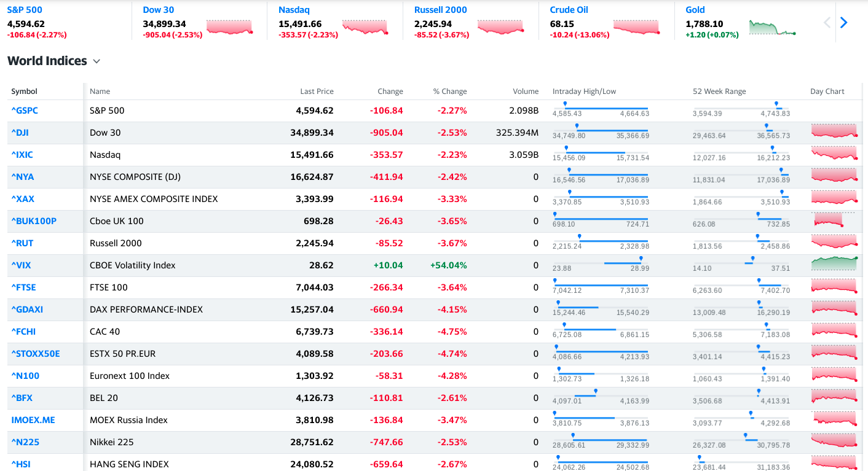The height and width of the screenshot is (471, 868).
Task: View the Nikkei 225 day chart
Action: 834,441
